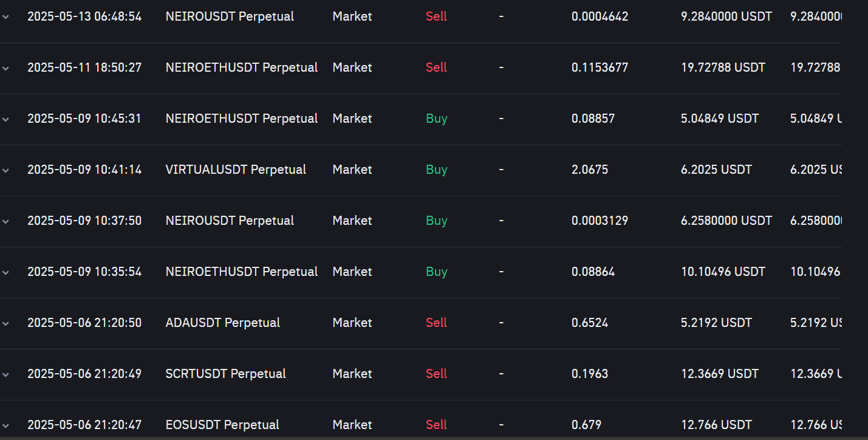Toggle chevron beside the VIRTUALUSDT order row
The image size is (868, 440).
(5, 170)
